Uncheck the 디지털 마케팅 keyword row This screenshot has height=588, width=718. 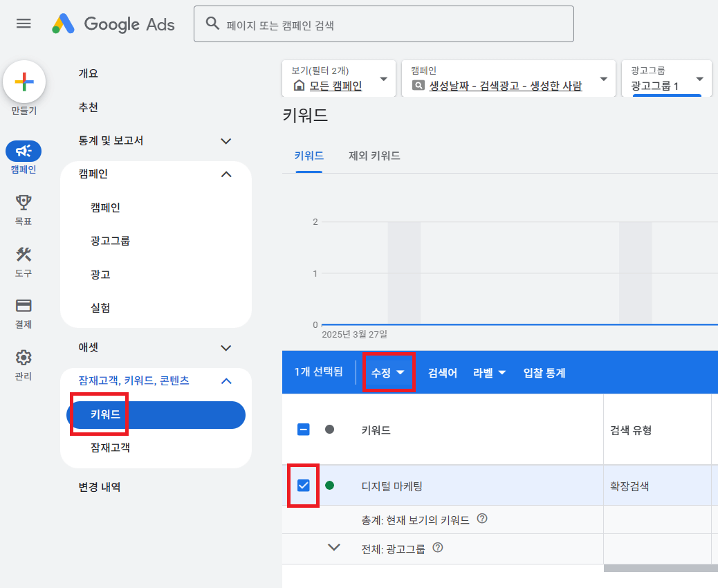point(303,486)
